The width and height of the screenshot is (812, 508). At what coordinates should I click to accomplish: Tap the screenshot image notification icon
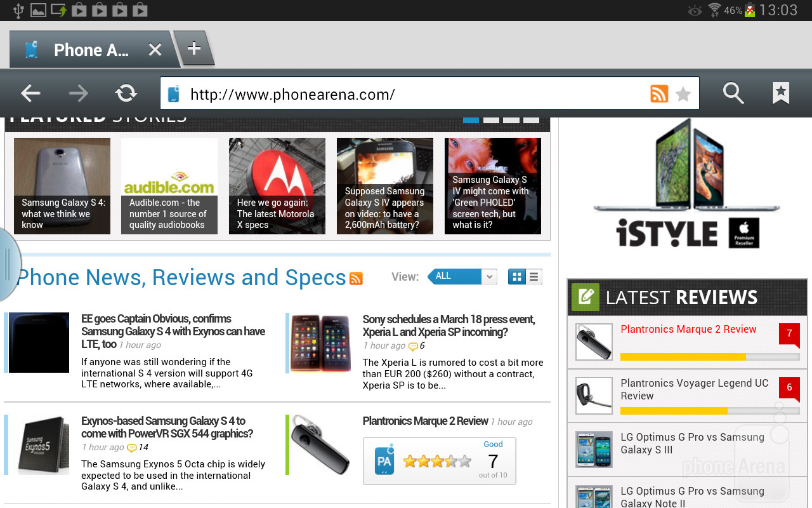point(38,10)
